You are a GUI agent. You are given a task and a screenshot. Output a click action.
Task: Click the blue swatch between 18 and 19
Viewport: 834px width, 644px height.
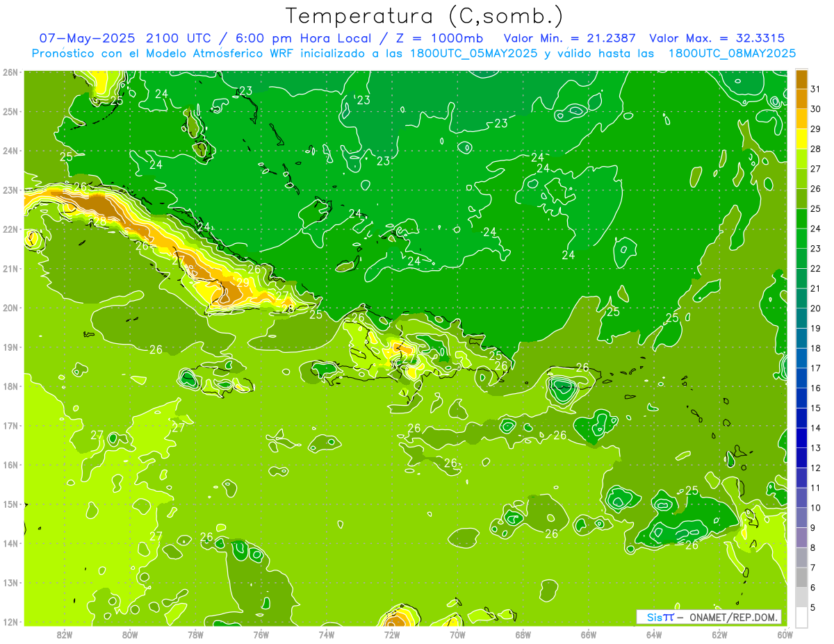[801, 338]
